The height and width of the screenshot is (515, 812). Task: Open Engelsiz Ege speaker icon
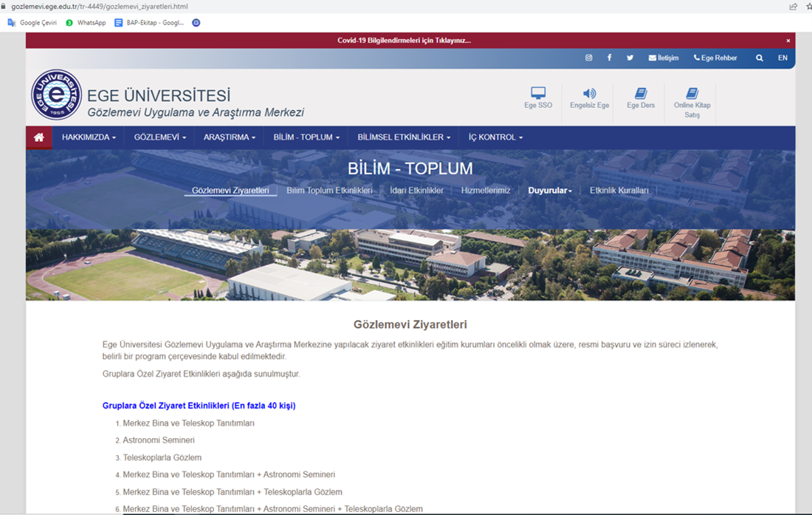pyautogui.click(x=589, y=94)
